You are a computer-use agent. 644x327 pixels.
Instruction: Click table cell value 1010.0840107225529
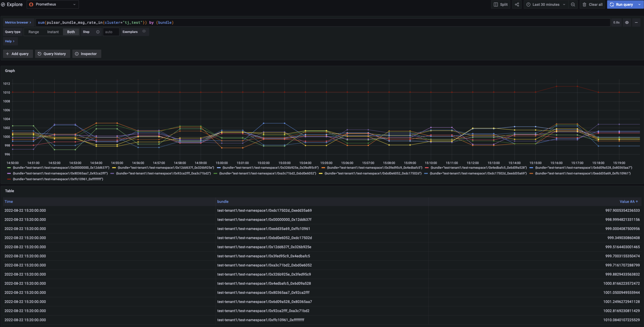pyautogui.click(x=621, y=320)
